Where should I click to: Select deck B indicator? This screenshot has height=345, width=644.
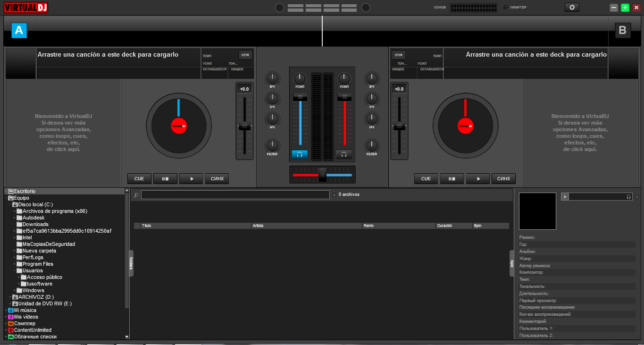622,30
